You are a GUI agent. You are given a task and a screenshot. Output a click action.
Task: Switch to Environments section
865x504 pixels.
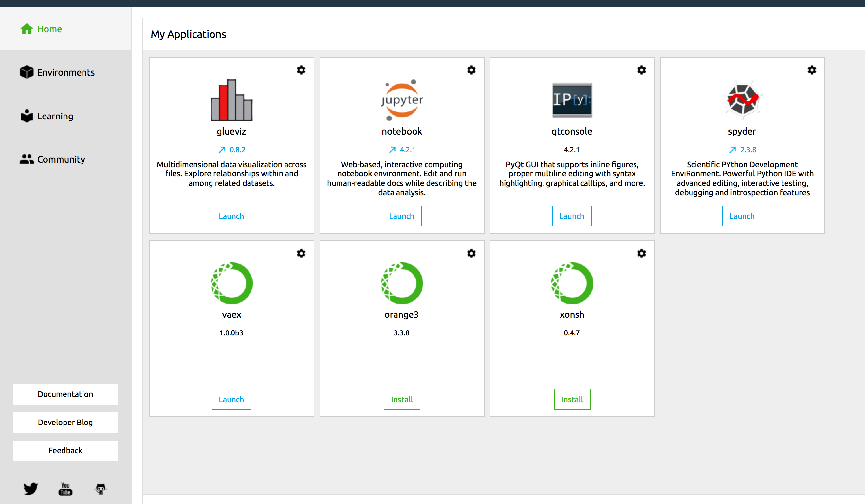point(65,72)
